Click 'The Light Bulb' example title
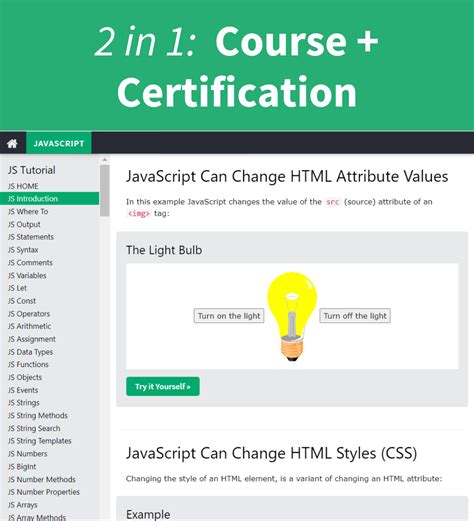474x521 pixels. point(164,250)
